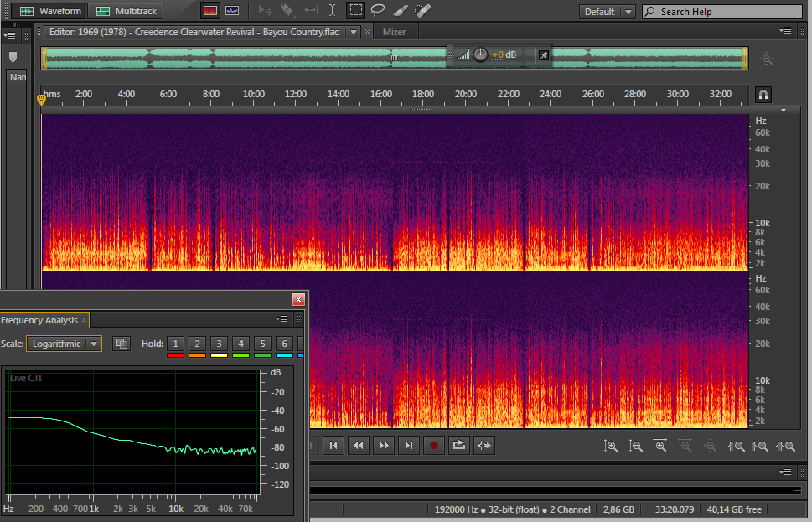812x522 pixels.
Task: Open the Editor file list dropdown
Action: click(x=353, y=32)
